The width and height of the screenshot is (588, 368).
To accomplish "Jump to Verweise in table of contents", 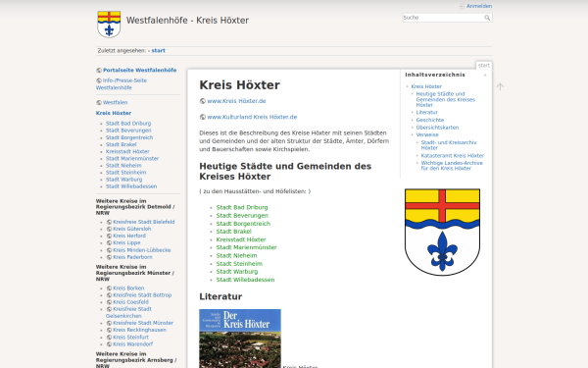I will pos(427,134).
